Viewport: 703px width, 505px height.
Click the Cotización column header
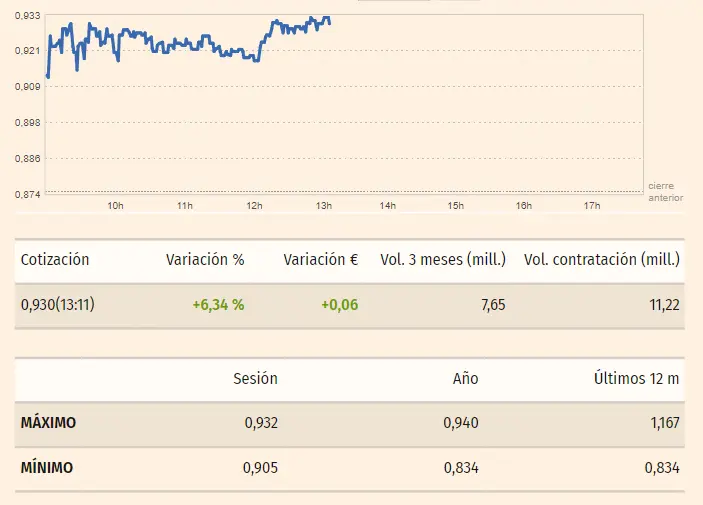[55, 260]
